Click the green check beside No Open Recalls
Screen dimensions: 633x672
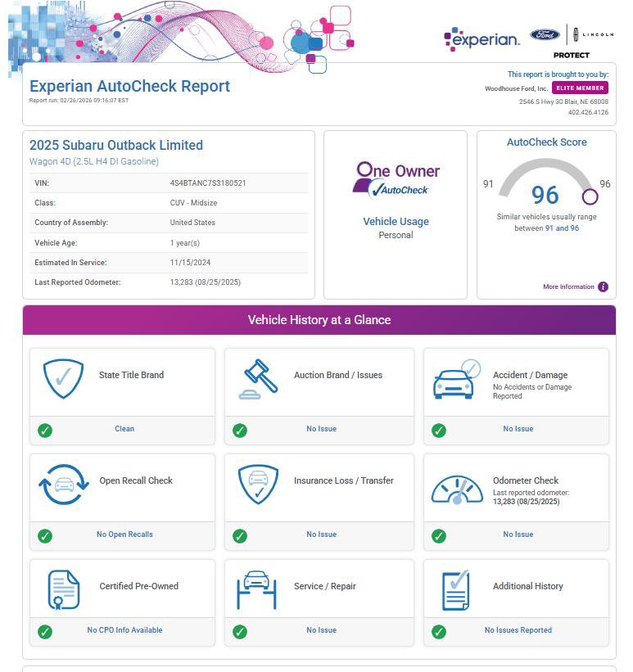45,535
